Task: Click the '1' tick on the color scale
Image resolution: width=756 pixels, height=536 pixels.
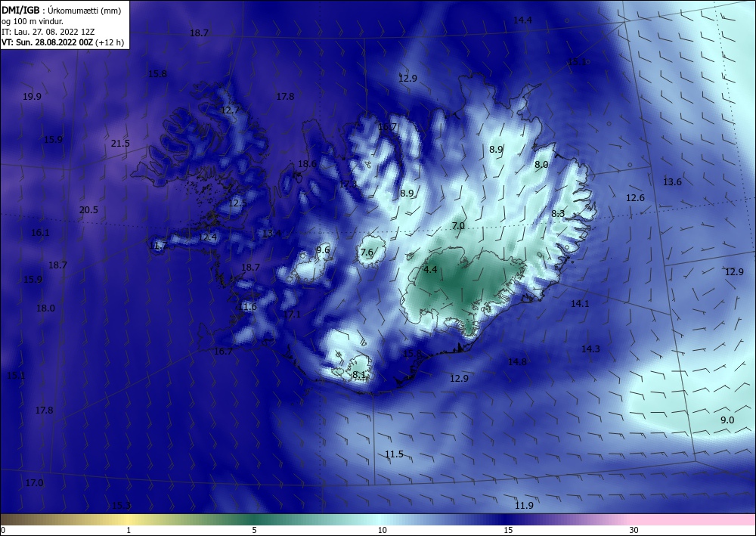Action: (129, 530)
